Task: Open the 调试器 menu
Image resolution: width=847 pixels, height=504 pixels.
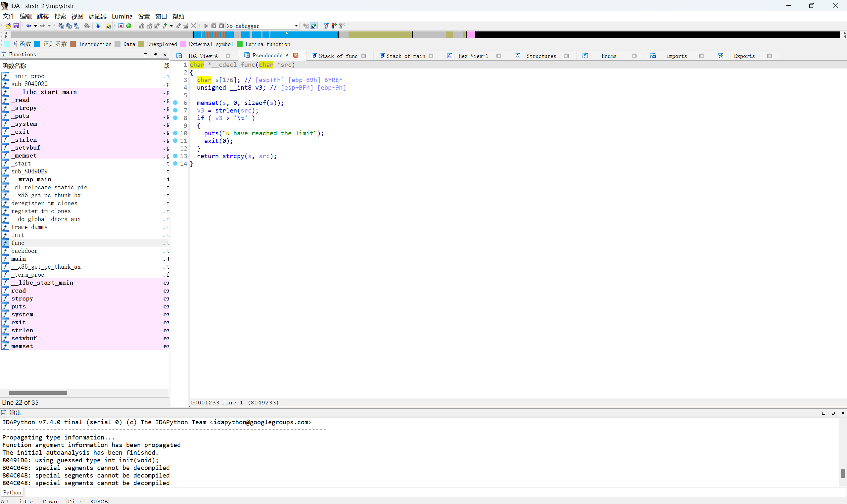Action: (97, 16)
